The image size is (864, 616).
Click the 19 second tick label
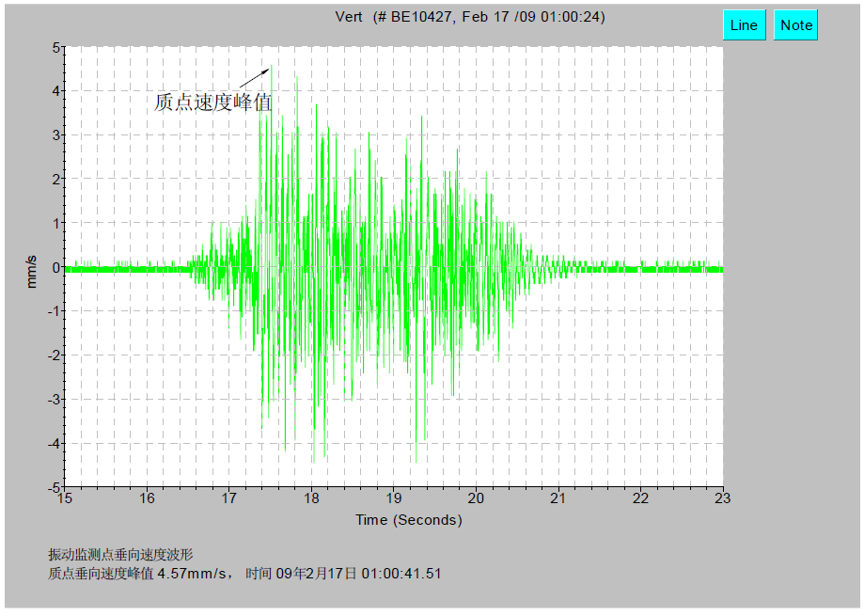coord(394,498)
